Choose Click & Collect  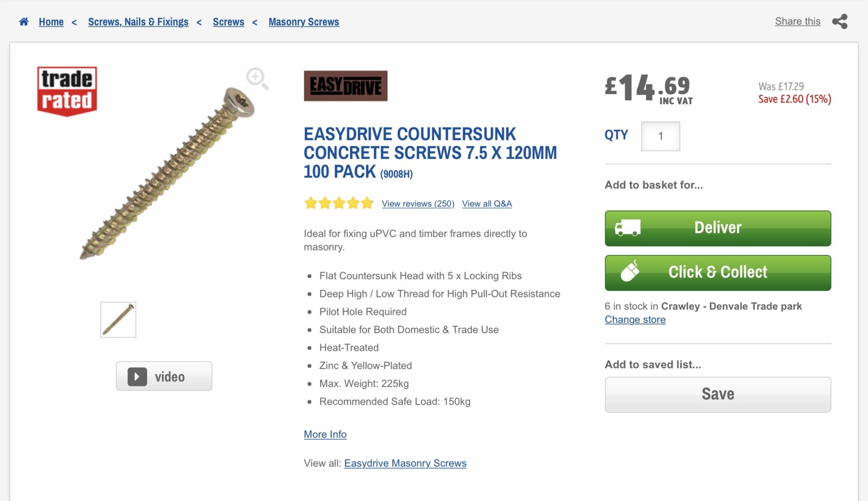[x=718, y=273]
